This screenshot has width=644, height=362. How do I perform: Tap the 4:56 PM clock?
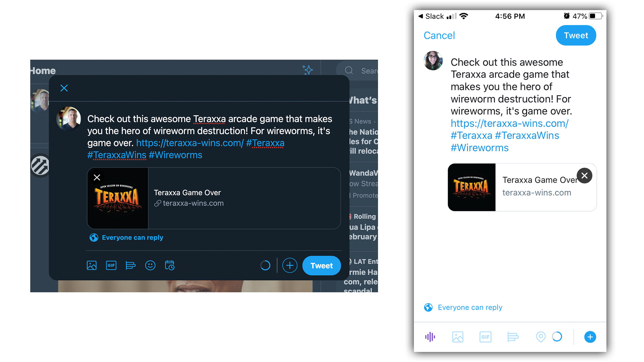510,16
